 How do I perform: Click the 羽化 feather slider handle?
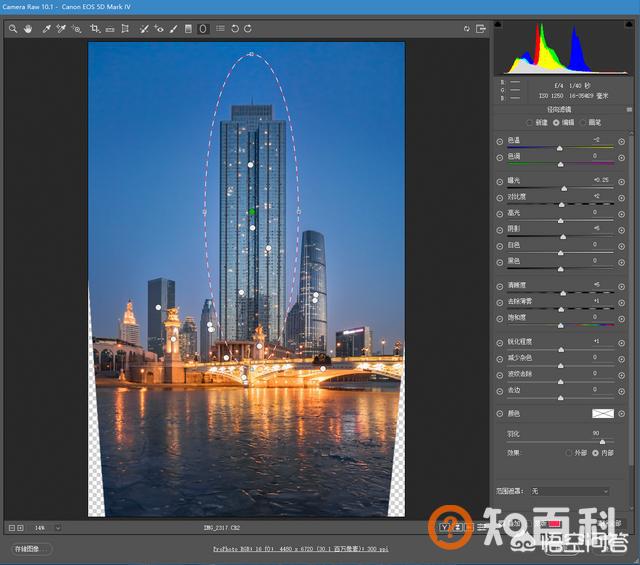coord(602,442)
